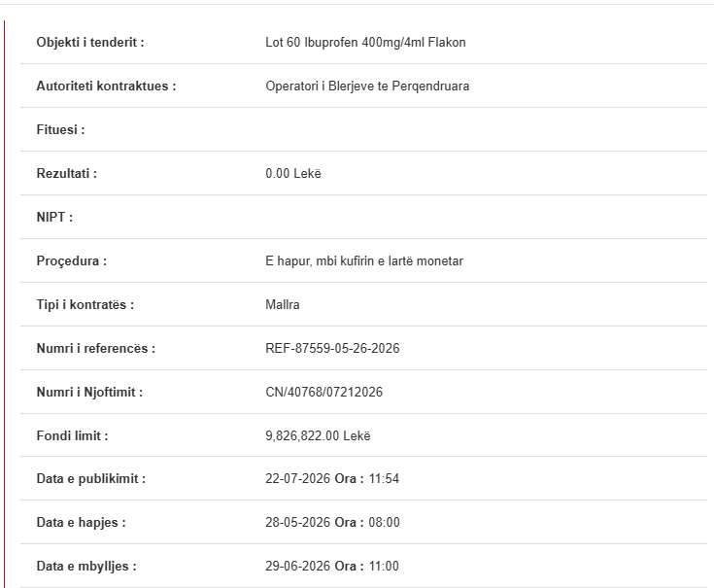
Task: Click the 'Fituesi' field label
Action: (60, 130)
